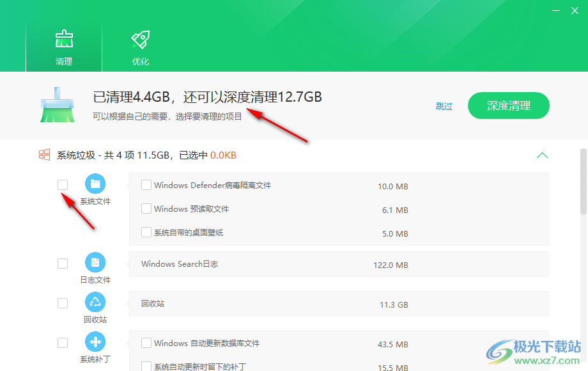
Task: Click the Windows logo beside 系统垃圾
Action: coord(44,155)
